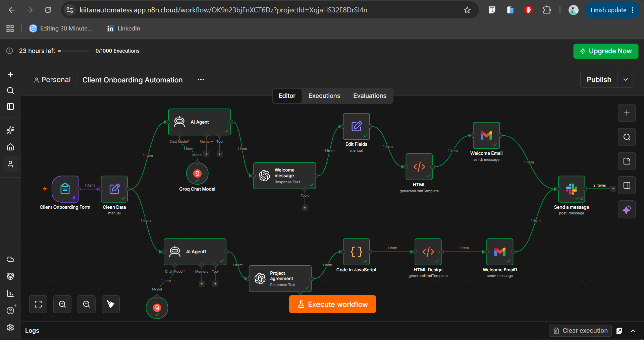Open the Client Onboarding Form trigger node

pos(65,189)
